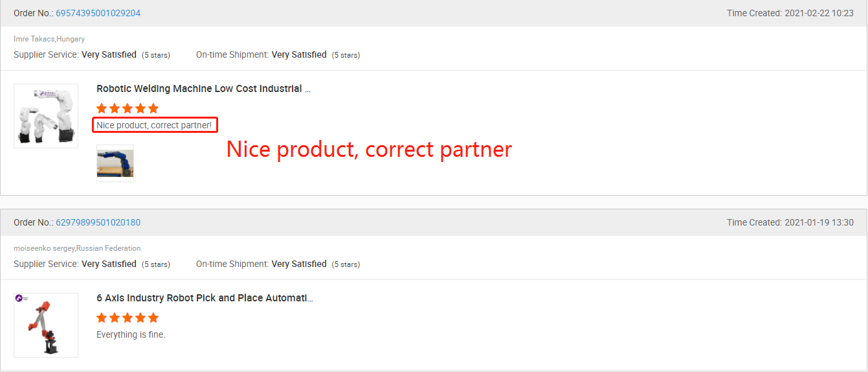Image resolution: width=868 pixels, height=372 pixels.
Task: Click Supplier Service rating in second order
Action: click(x=92, y=264)
